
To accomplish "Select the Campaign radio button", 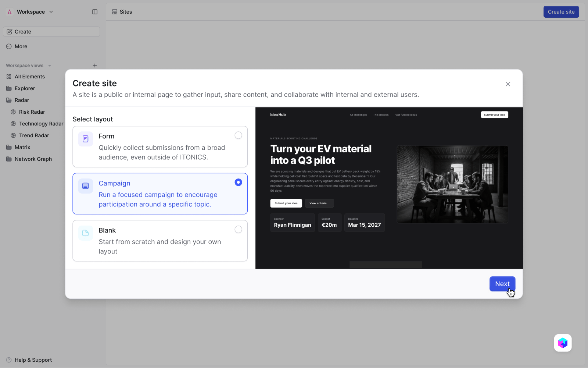I will point(239,183).
